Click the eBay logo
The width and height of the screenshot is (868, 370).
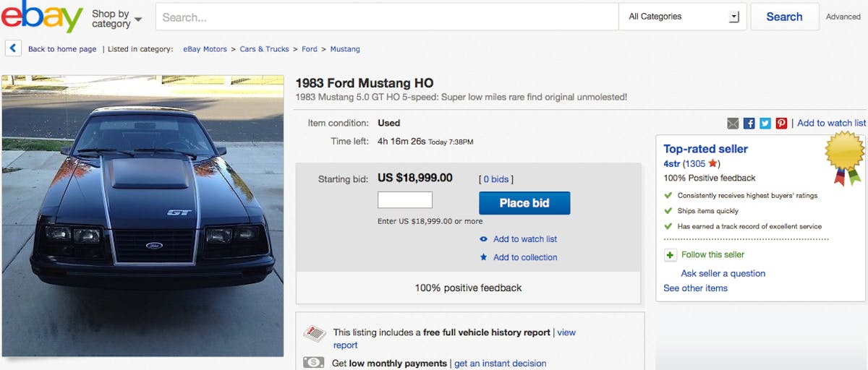tap(41, 17)
